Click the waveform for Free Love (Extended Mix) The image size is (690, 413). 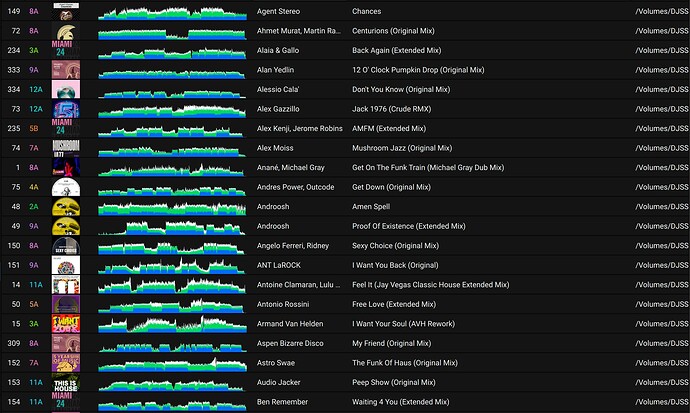pos(173,304)
